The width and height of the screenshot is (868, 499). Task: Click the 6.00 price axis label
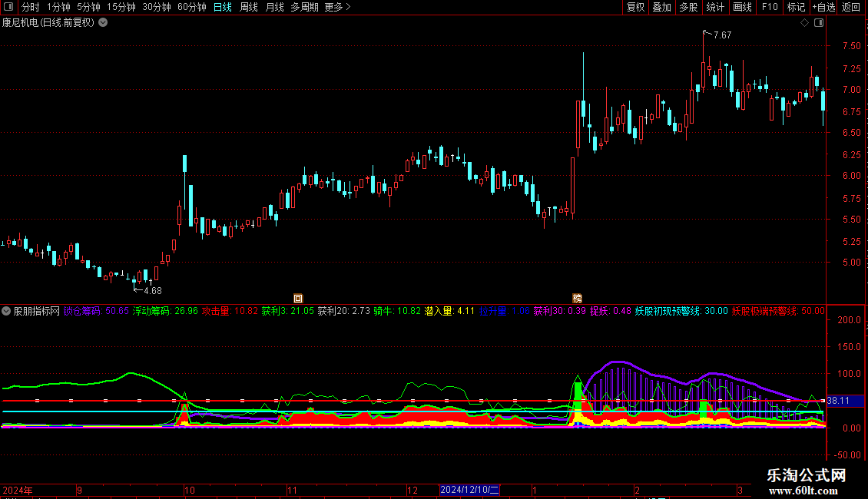click(x=851, y=176)
